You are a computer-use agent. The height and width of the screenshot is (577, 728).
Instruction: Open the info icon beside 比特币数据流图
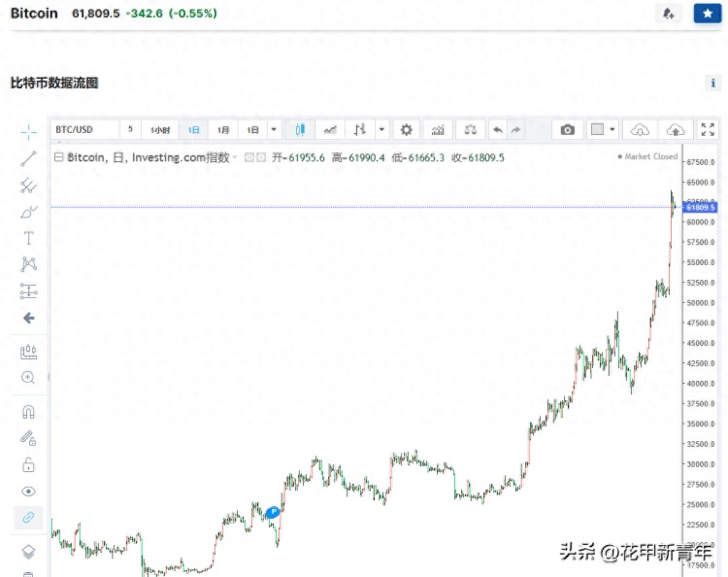point(712,84)
